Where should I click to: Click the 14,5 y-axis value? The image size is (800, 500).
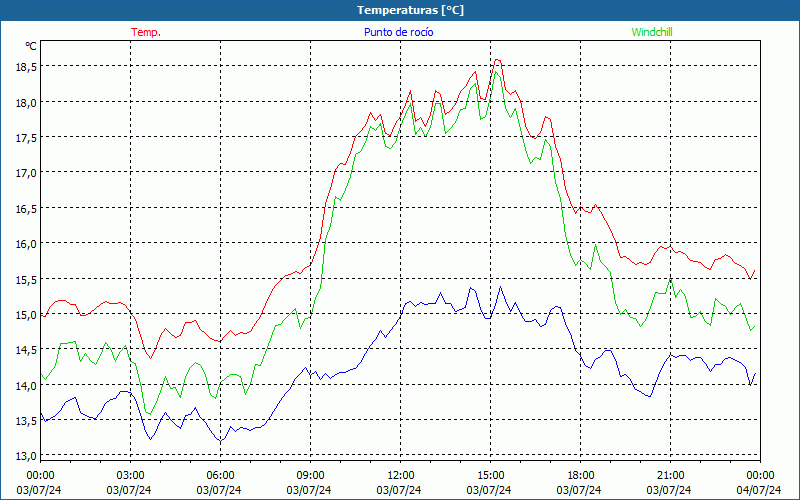[26, 350]
